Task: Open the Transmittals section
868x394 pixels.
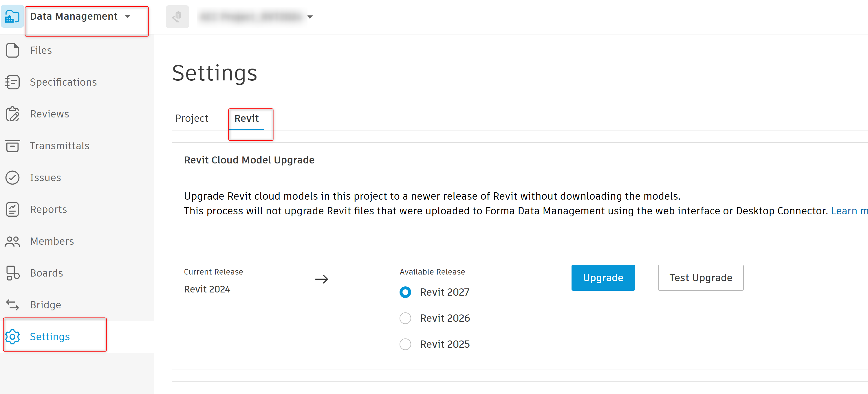Action: click(x=60, y=146)
